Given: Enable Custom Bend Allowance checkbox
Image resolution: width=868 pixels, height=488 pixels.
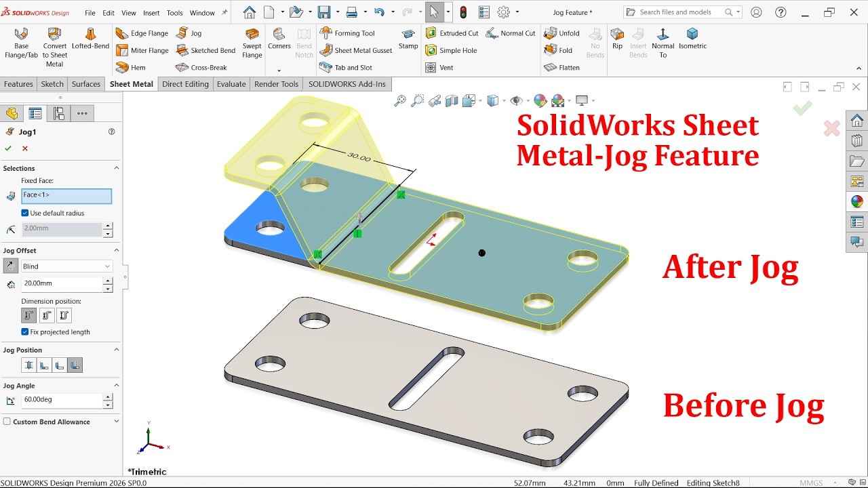Looking at the screenshot, I should click(7, 422).
